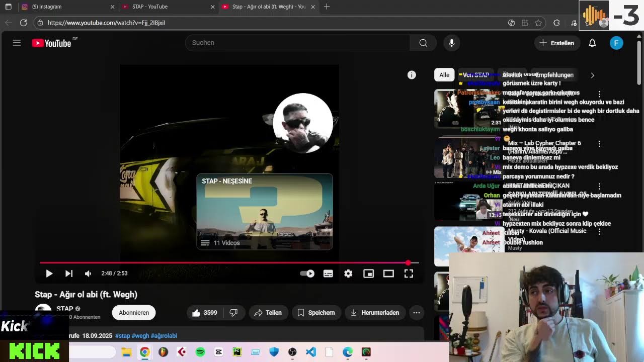Open options for Lab Cypher Chapter 6 mix
The width and height of the screenshot is (644, 362).
599,144
